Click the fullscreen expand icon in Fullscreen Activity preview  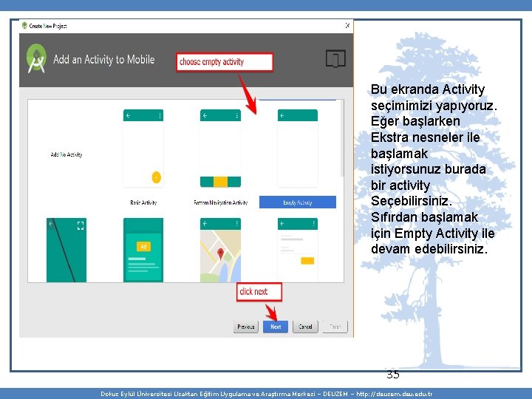[x=81, y=225]
